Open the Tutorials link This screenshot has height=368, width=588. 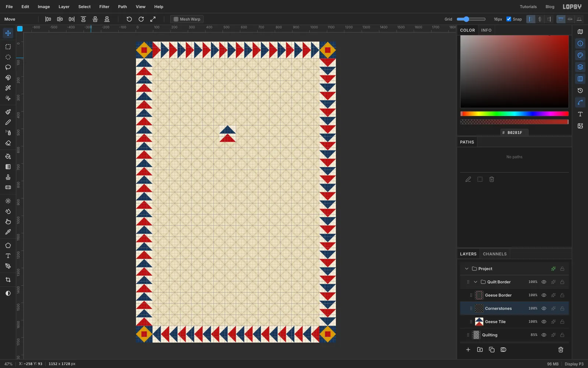click(x=528, y=7)
